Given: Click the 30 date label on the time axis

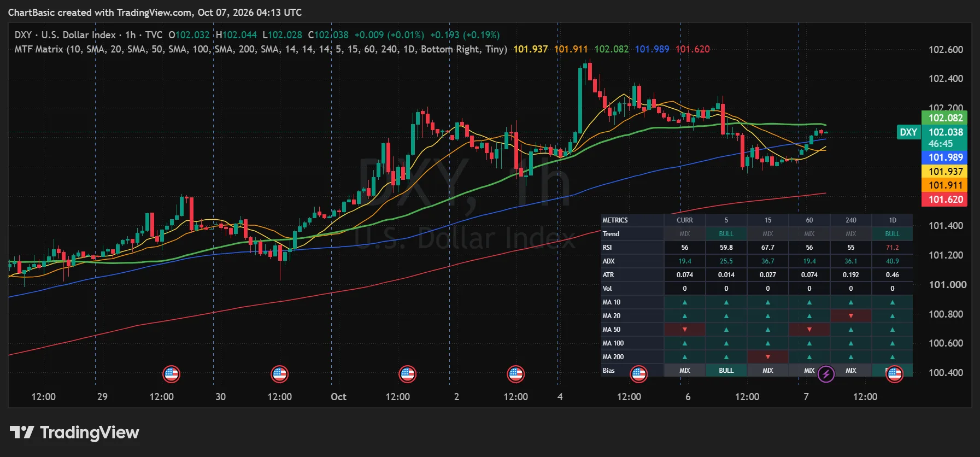Looking at the screenshot, I should tap(220, 397).
